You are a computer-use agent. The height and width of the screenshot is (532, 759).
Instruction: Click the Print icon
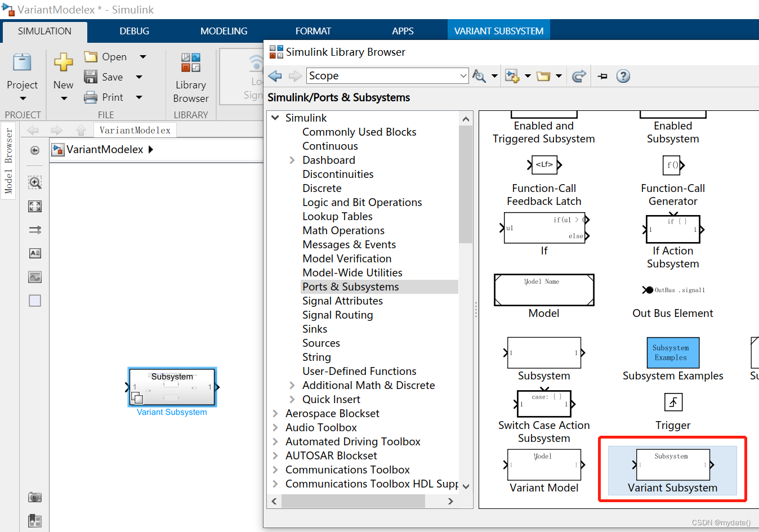pos(91,97)
